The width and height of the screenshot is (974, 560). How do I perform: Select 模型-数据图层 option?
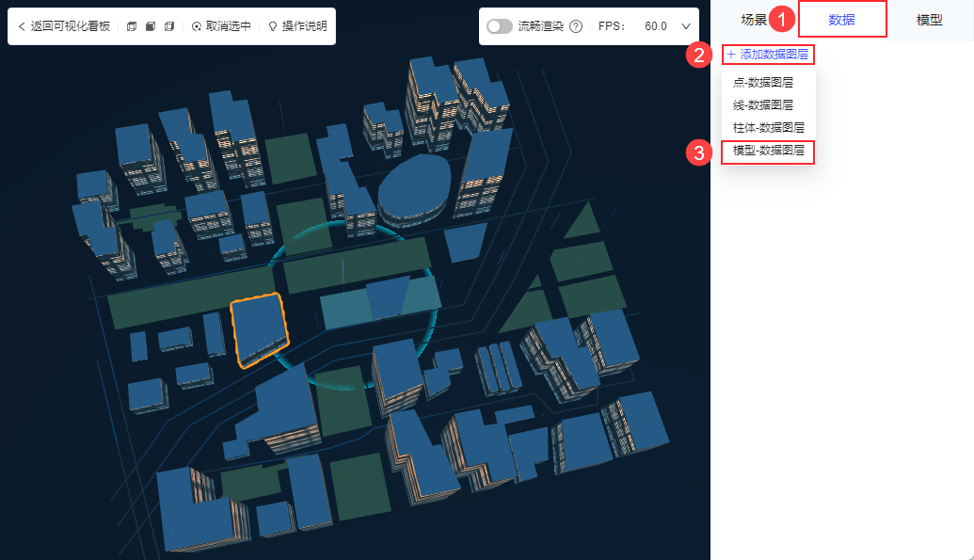[x=769, y=150]
